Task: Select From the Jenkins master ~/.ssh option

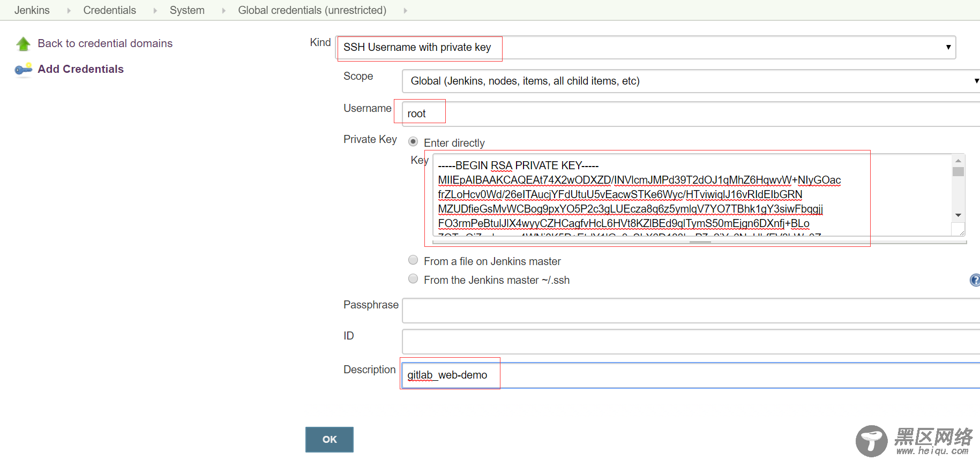Action: 413,279
